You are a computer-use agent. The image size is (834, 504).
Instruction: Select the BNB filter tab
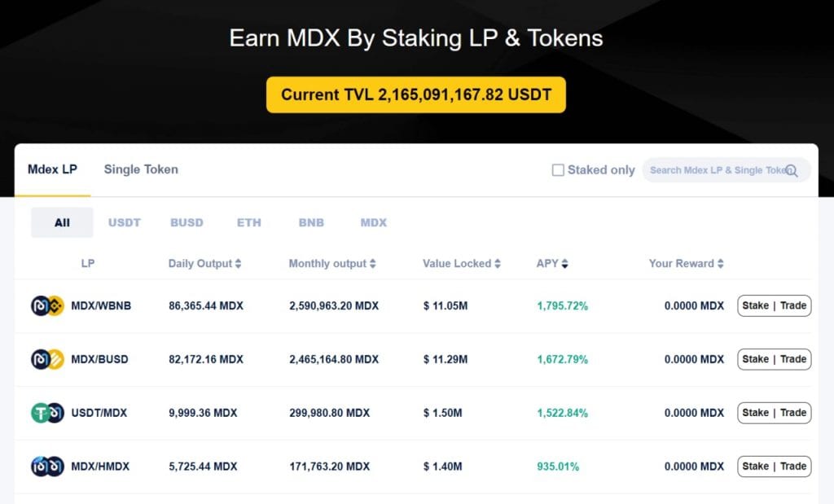click(310, 221)
